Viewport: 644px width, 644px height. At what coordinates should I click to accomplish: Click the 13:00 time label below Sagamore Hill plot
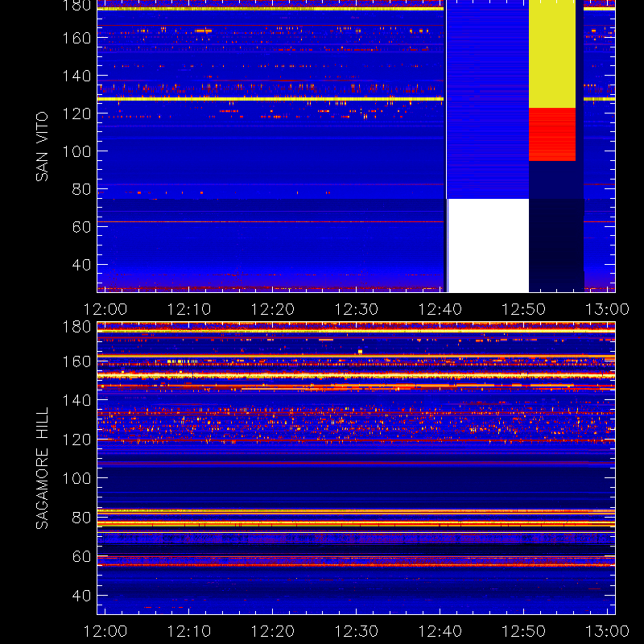[x=607, y=631]
